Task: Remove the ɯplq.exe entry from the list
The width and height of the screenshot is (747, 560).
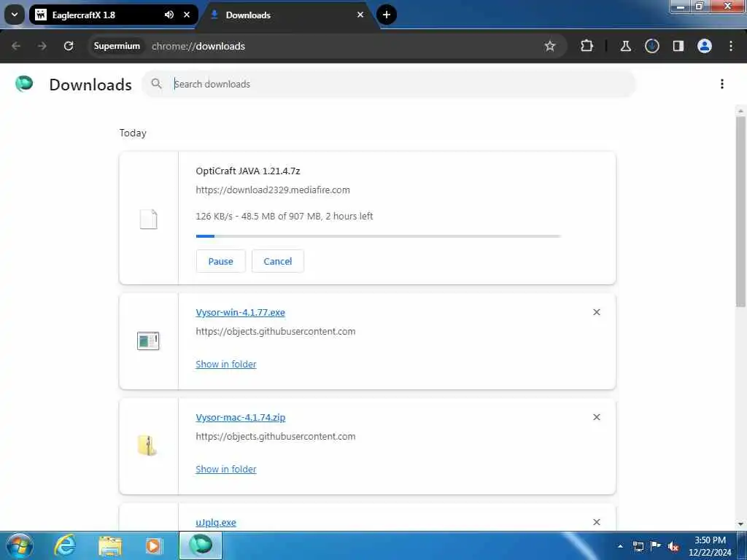Action: (x=597, y=522)
